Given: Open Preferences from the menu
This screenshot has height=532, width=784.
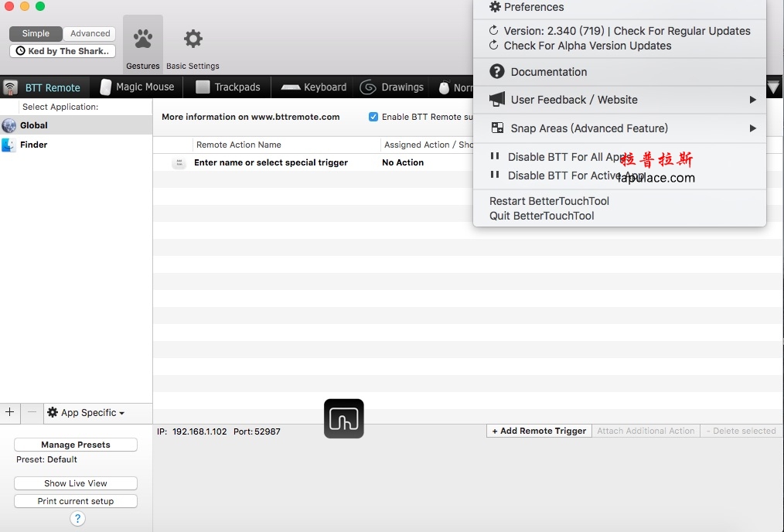Looking at the screenshot, I should 619,7.
